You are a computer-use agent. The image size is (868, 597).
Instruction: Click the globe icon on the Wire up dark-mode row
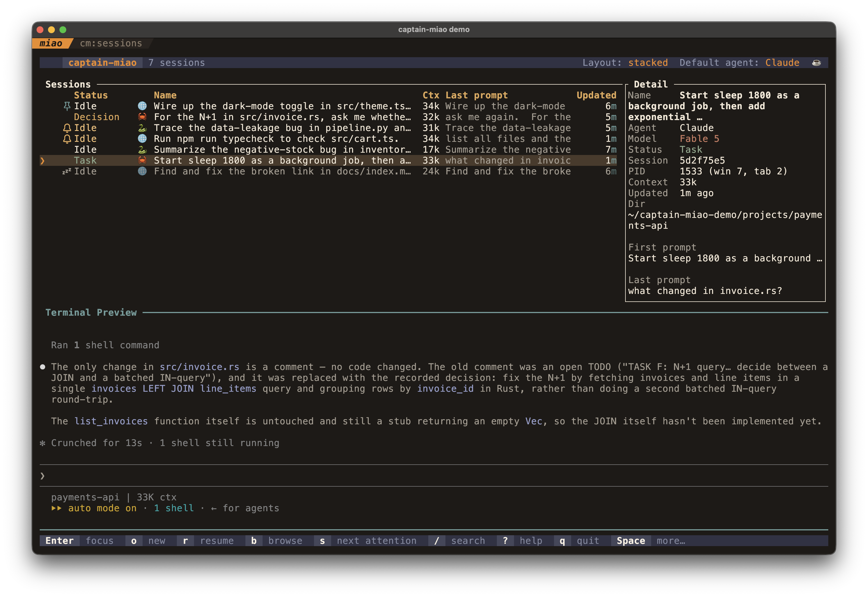pyautogui.click(x=142, y=106)
